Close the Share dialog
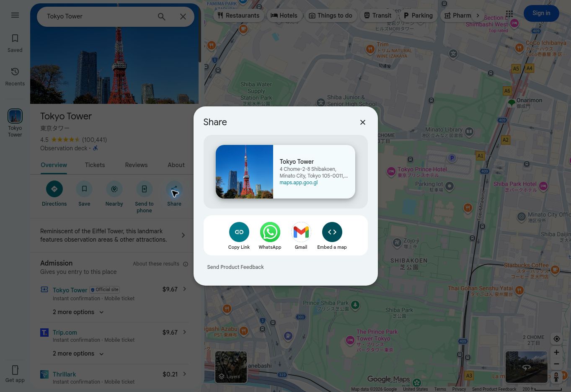This screenshot has height=392, width=571. coord(363,122)
